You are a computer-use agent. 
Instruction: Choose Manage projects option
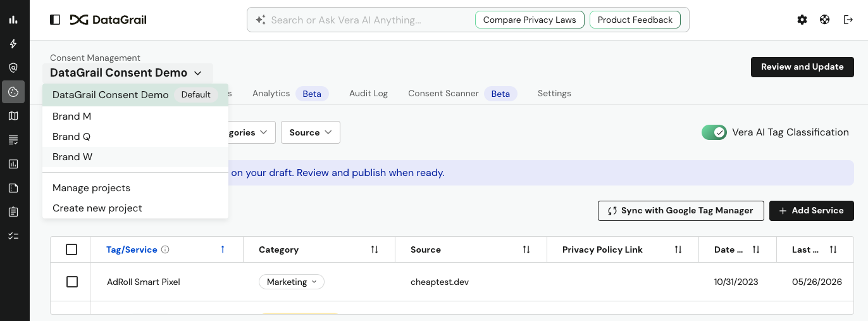135,188
